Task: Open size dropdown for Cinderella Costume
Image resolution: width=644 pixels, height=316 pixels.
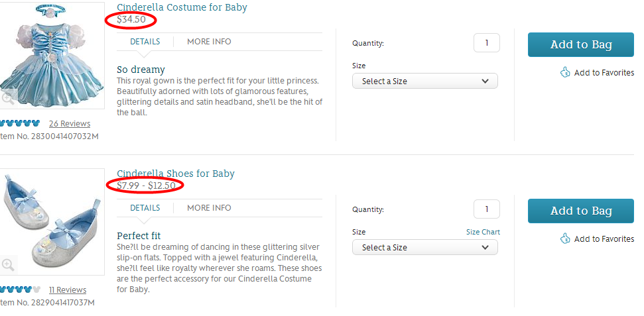Action: (424, 81)
